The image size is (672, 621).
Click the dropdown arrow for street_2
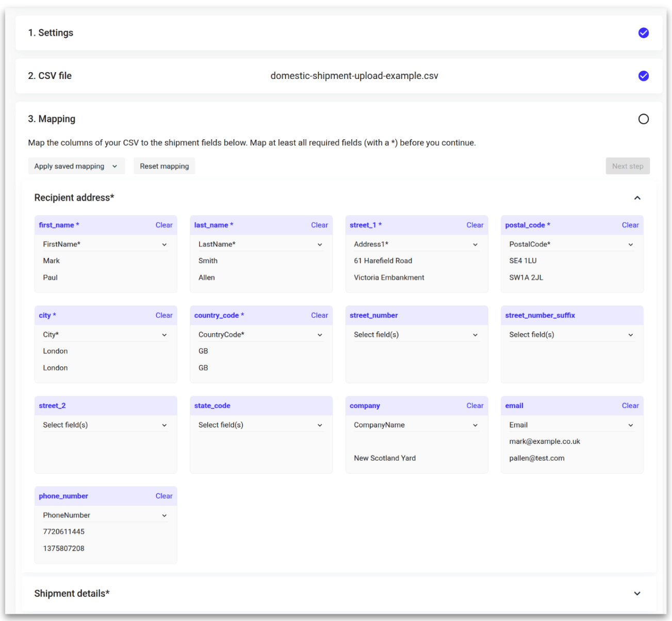165,426
